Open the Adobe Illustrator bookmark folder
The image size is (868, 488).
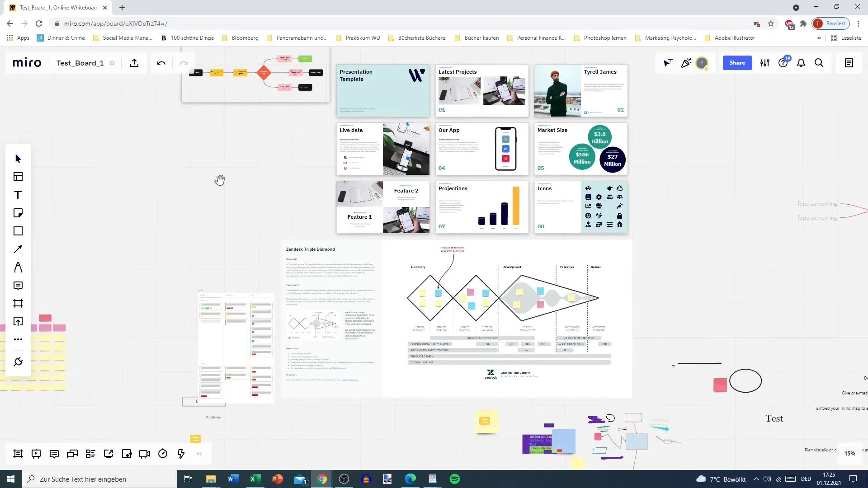(x=730, y=38)
